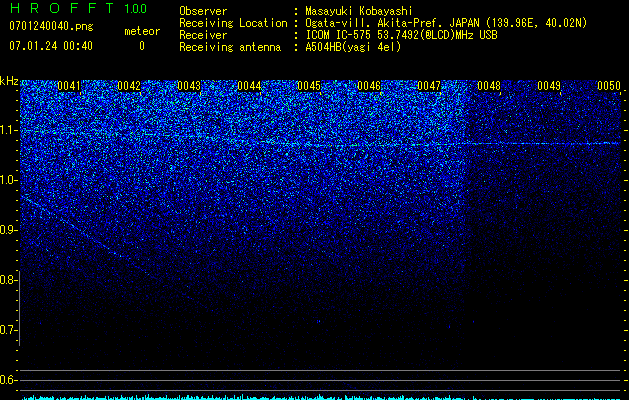The image size is (629, 400).
Task: Click the 0.8 kHz axis label
Action: pos(9,280)
